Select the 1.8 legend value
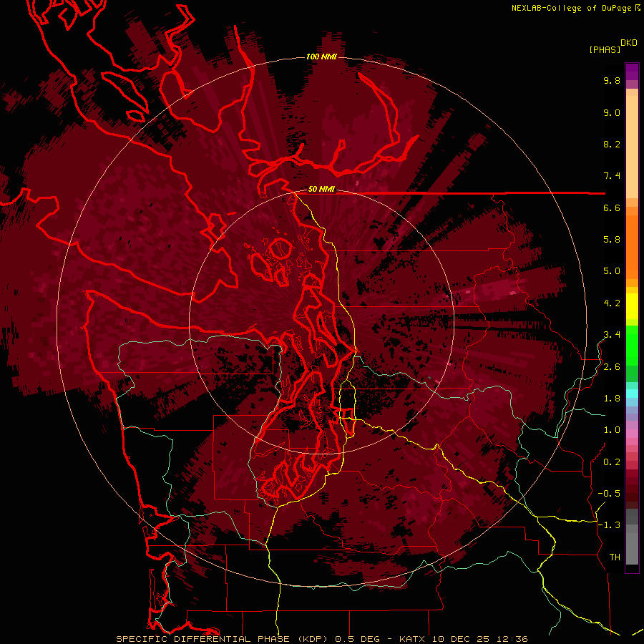Image resolution: width=644 pixels, height=644 pixels. (x=612, y=399)
